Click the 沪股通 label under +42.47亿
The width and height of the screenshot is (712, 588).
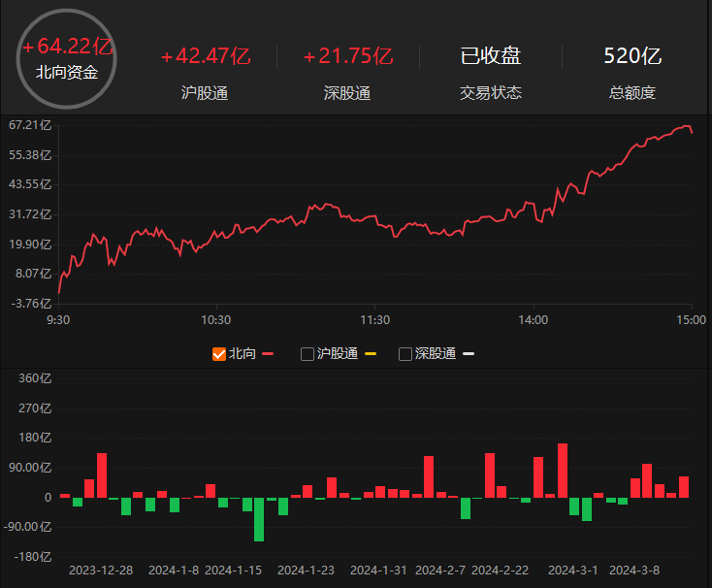click(205, 92)
